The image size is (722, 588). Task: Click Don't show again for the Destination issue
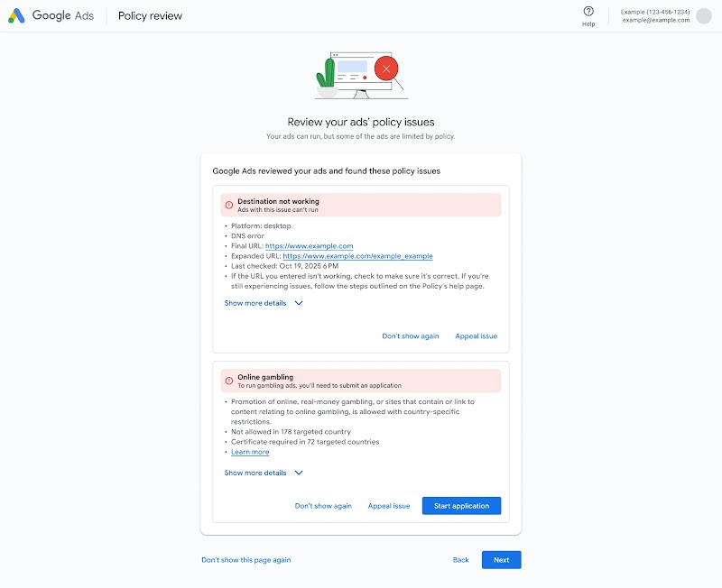(x=411, y=335)
